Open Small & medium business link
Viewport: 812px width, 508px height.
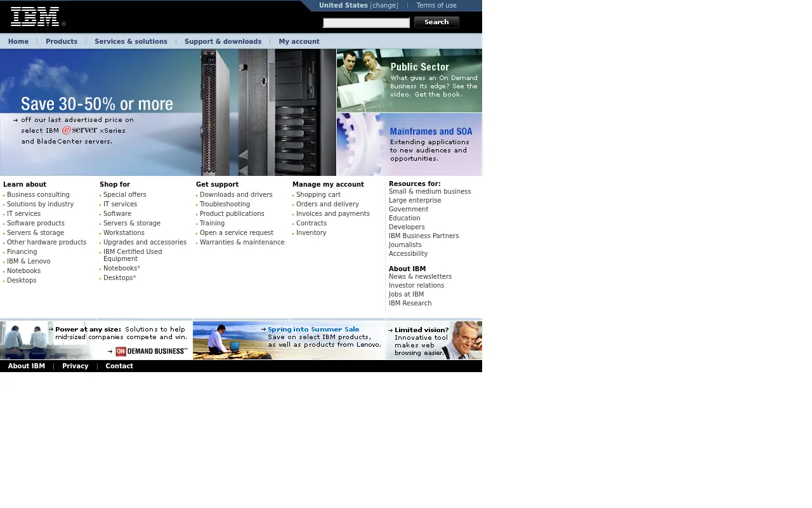pos(429,192)
